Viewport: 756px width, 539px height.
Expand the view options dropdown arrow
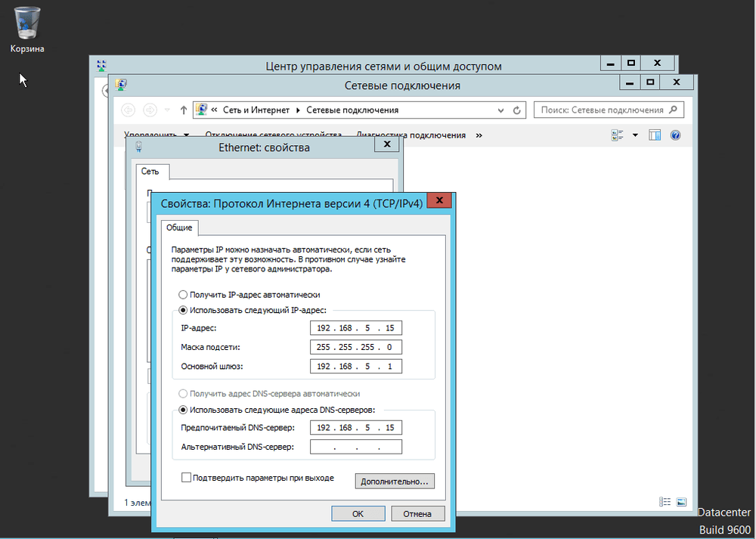click(635, 135)
